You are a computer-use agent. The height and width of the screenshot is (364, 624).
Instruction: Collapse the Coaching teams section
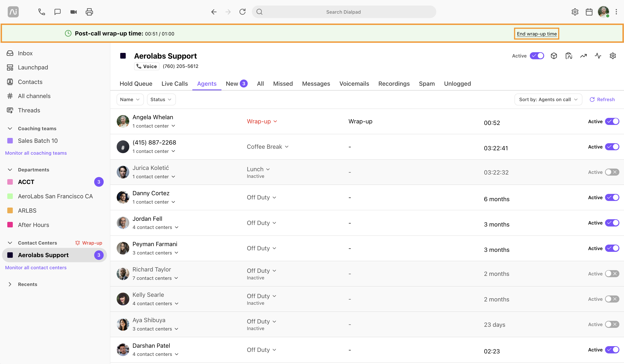10,128
